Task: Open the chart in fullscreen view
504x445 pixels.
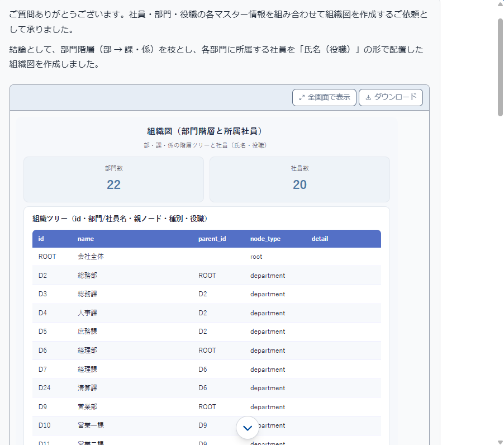Action: point(324,97)
